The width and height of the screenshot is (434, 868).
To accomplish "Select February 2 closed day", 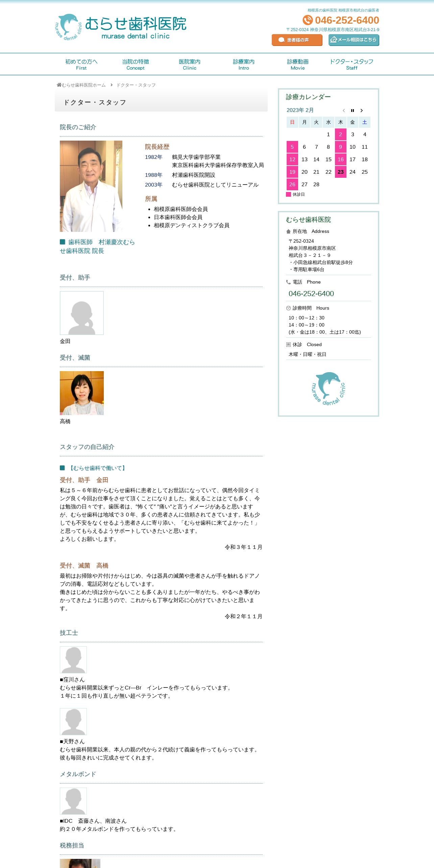I will tap(341, 134).
